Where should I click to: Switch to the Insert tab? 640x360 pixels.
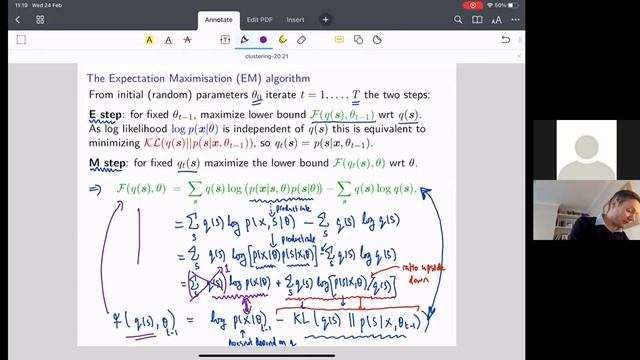(295, 20)
